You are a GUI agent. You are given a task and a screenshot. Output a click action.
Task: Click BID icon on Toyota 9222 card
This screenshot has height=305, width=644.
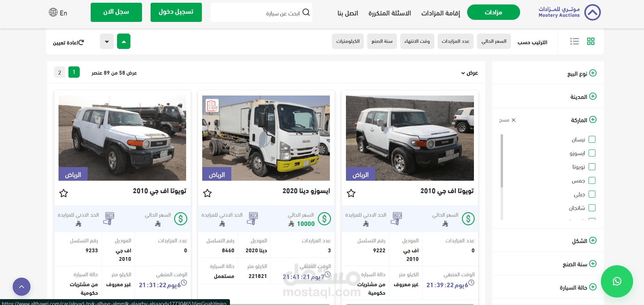click(397, 218)
